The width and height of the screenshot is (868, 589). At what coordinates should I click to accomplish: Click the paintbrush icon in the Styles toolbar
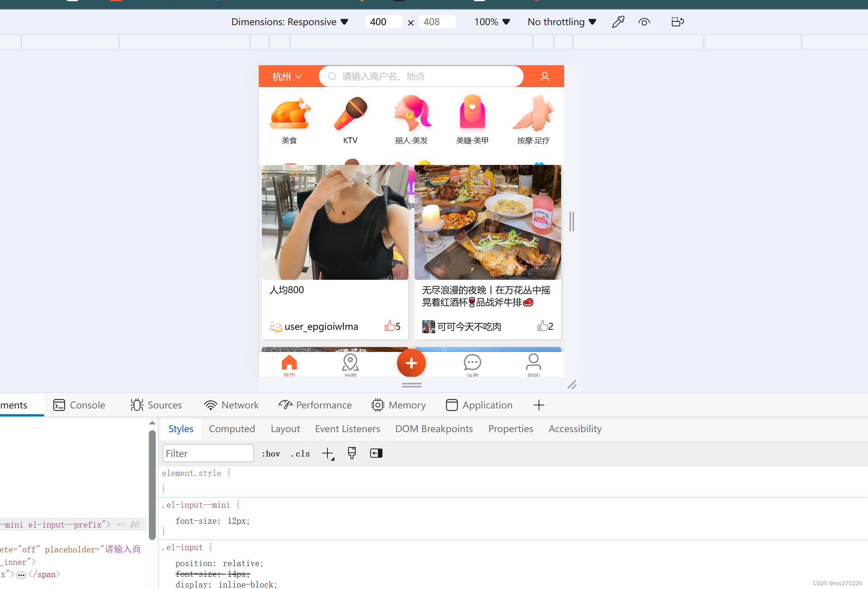tap(352, 453)
